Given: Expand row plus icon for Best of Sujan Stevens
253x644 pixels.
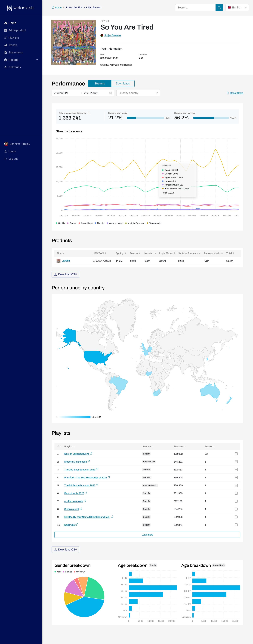Looking at the screenshot, I should tap(236, 454).
